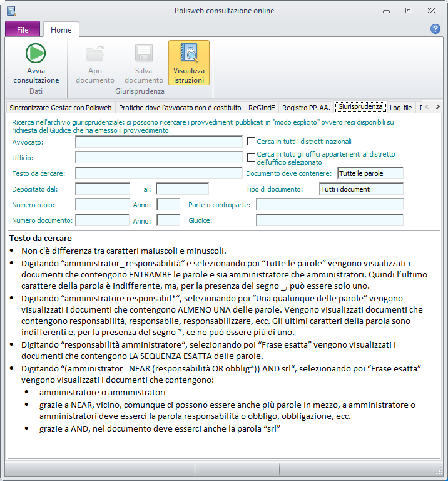This screenshot has width=448, height=481.
Task: Click the 'al' end date field
Action: click(182, 189)
